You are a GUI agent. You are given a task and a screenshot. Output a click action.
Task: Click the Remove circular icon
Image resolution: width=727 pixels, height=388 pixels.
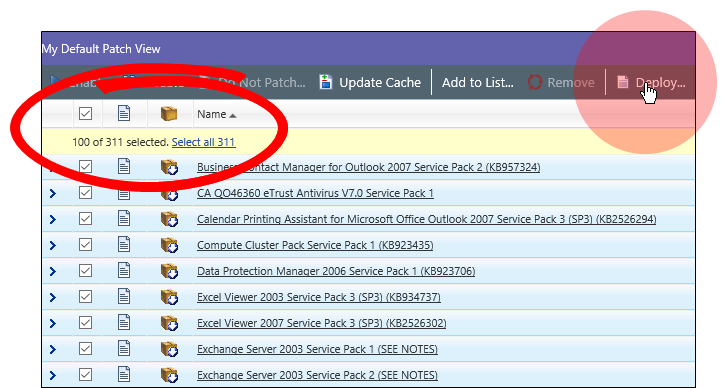pyautogui.click(x=535, y=82)
